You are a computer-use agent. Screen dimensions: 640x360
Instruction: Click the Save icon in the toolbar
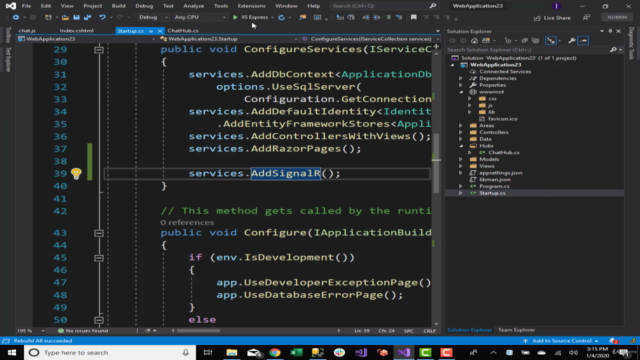(76, 17)
